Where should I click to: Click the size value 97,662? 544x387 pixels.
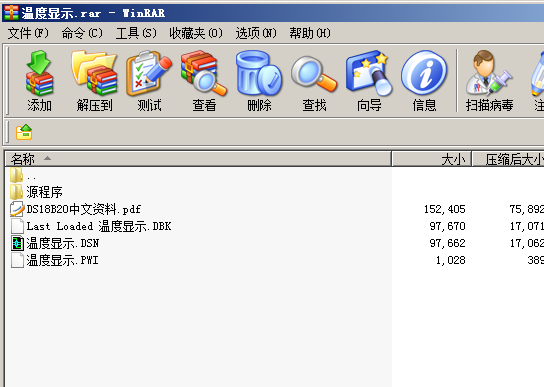point(447,243)
